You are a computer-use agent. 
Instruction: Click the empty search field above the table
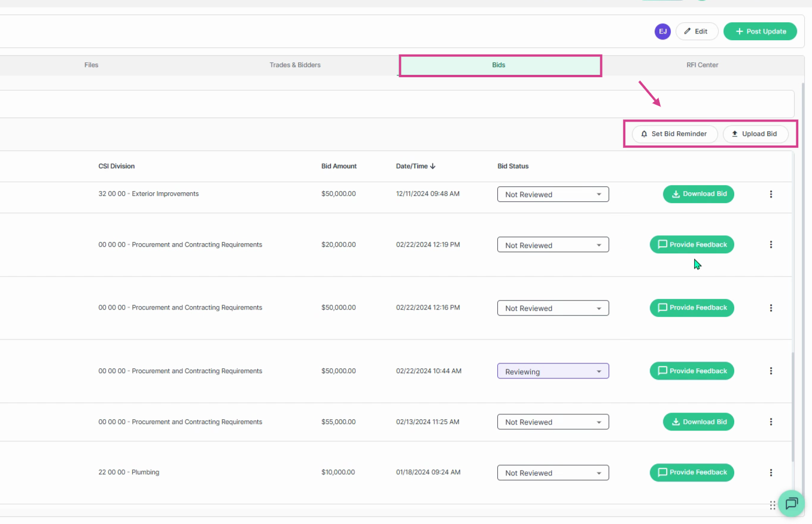[x=397, y=104]
